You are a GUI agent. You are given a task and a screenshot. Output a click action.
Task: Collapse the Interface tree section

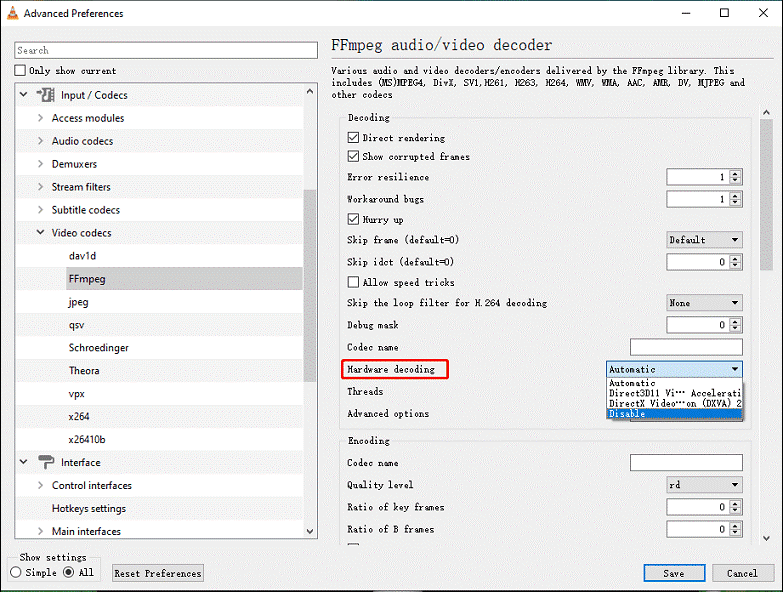[23, 462]
